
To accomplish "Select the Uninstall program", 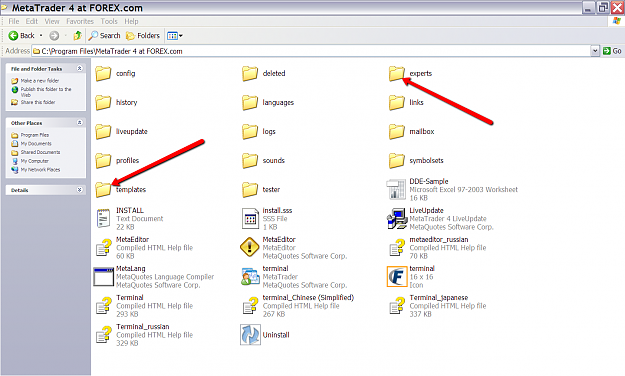I will (265, 335).
